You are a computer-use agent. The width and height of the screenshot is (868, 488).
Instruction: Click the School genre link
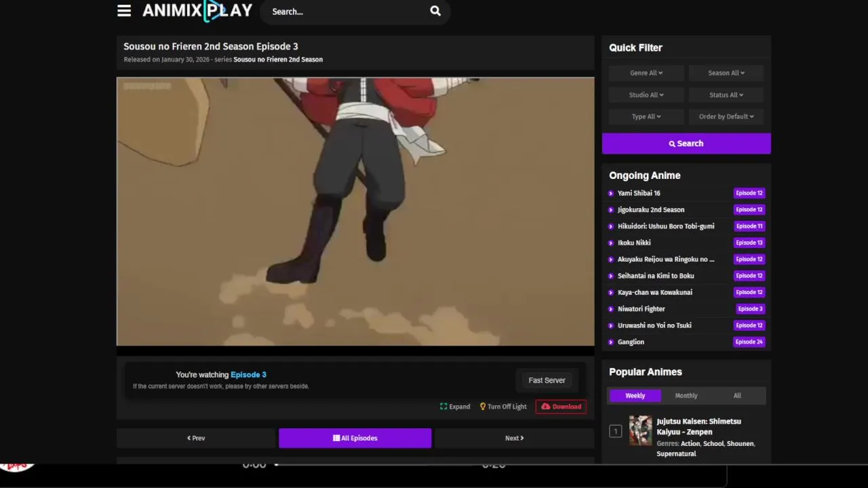(713, 444)
